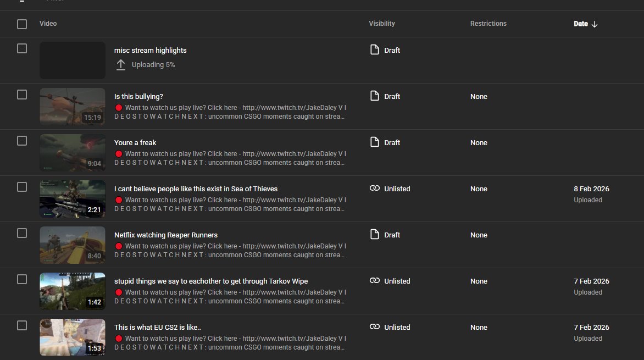This screenshot has height=360, width=644.
Task: Open 'stupid things we say to eachother' title
Action: point(211,281)
